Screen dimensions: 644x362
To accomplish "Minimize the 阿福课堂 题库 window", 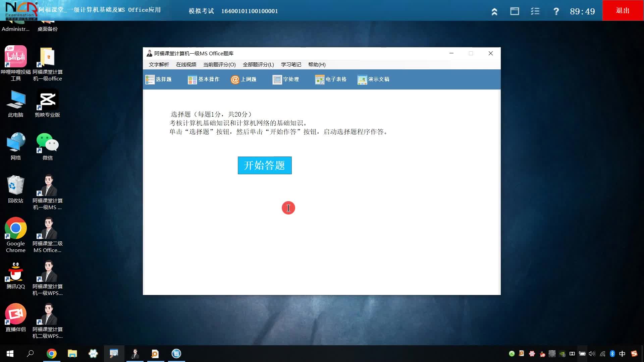I will point(451,53).
